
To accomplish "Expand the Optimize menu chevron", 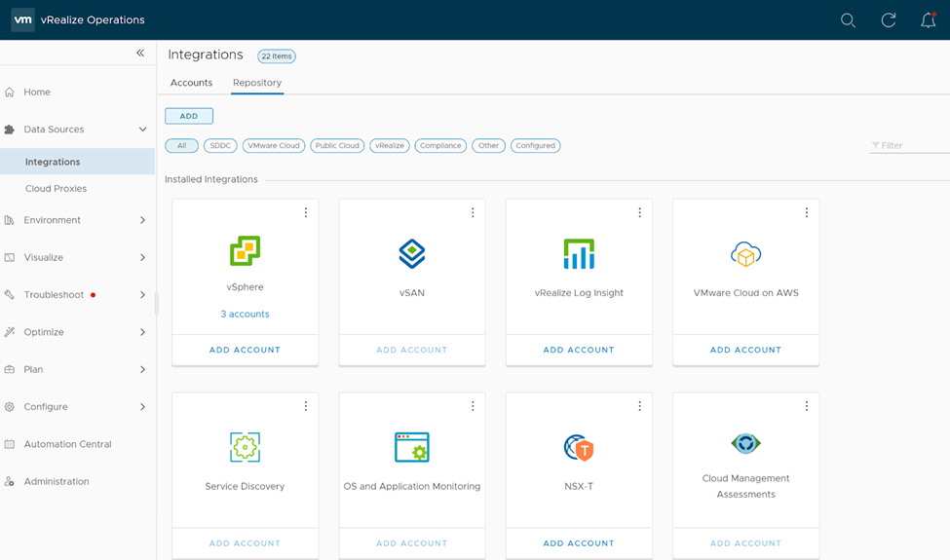I will (142, 332).
